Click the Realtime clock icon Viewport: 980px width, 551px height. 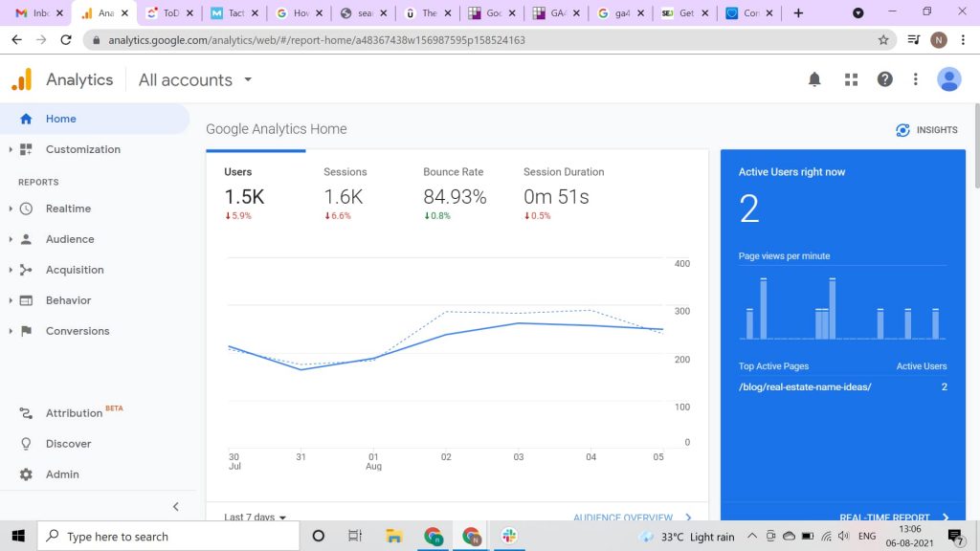click(26, 209)
